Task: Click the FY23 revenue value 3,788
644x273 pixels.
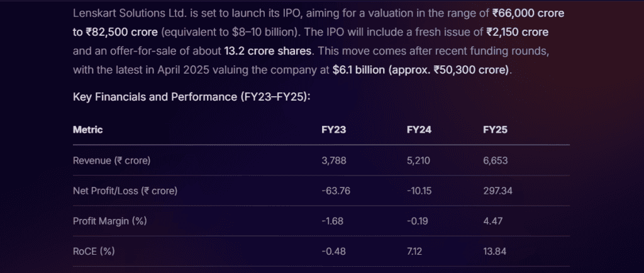Action: click(334, 160)
